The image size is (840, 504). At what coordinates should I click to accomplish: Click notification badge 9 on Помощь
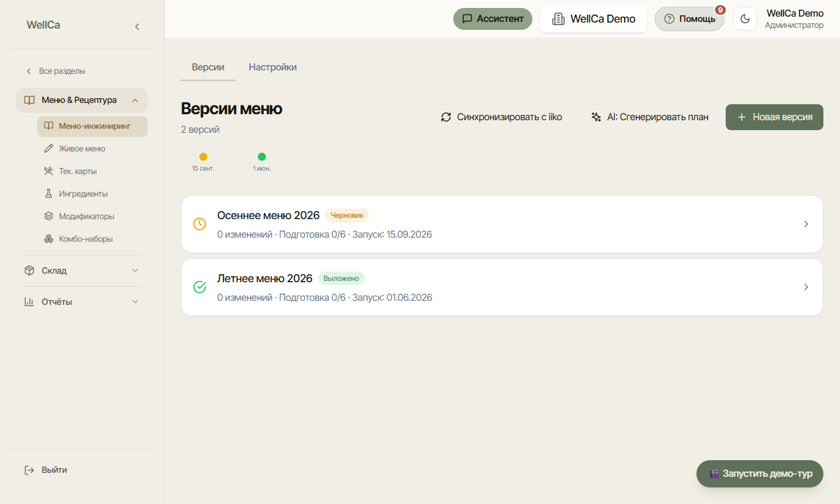[x=720, y=10]
